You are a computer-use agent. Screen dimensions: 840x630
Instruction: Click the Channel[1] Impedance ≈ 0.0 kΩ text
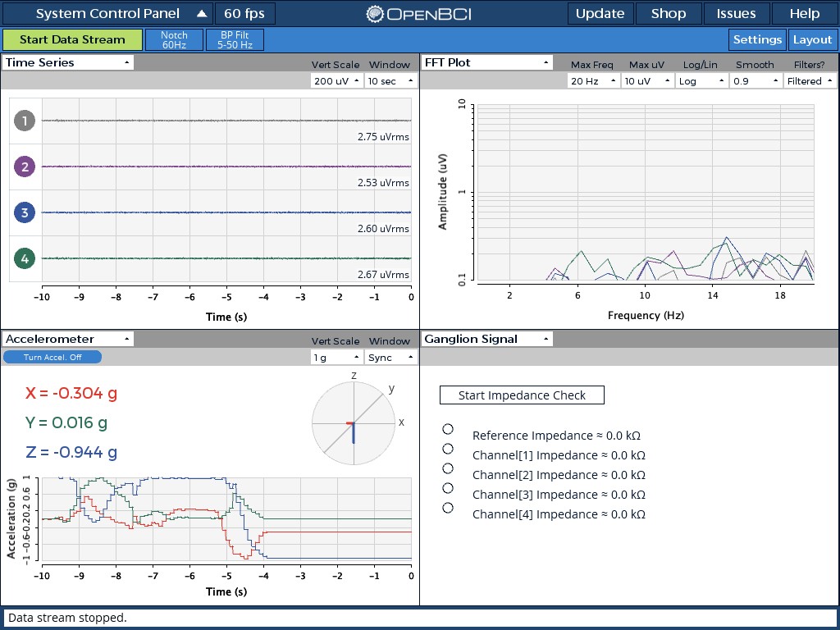click(559, 455)
